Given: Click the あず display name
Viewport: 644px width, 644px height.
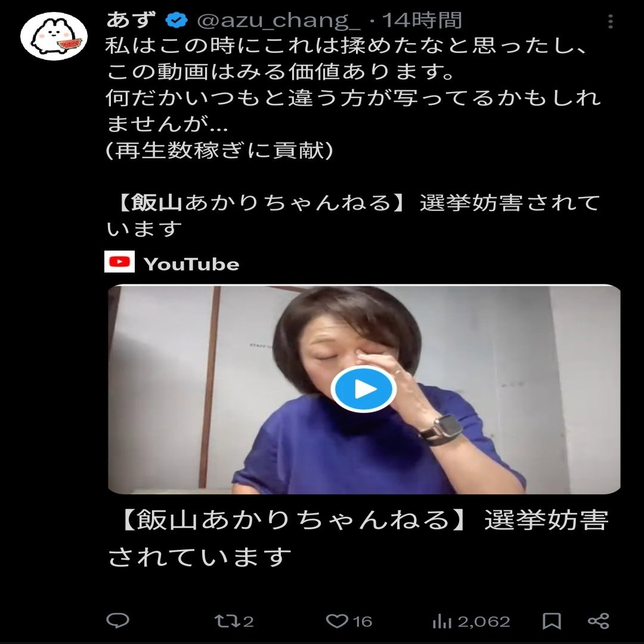Looking at the screenshot, I should pos(131,20).
